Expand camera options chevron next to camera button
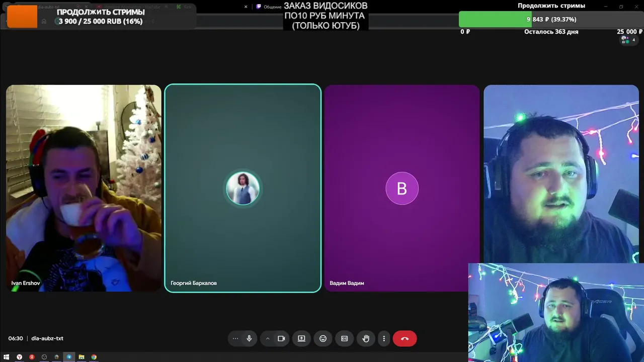Screen dimensions: 644x362 [268, 338]
